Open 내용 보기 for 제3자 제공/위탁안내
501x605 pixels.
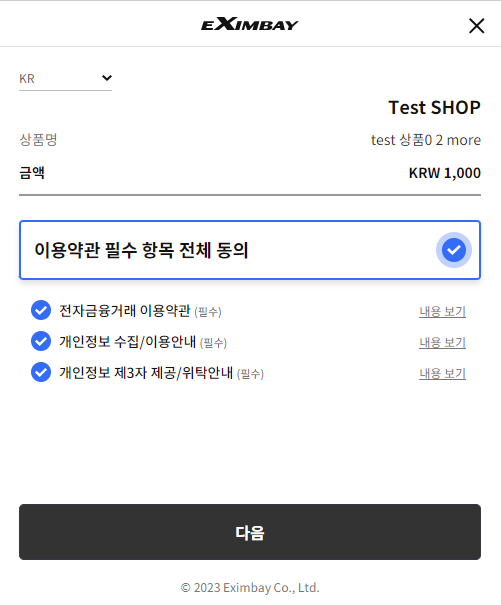[442, 373]
